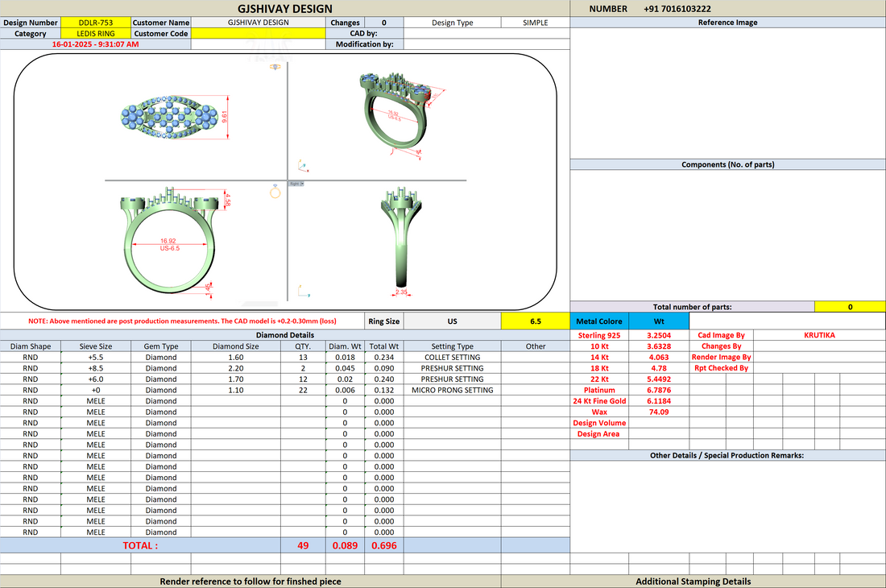Select the Setting Type column header
Screen dimensions: 886x588
click(452, 346)
